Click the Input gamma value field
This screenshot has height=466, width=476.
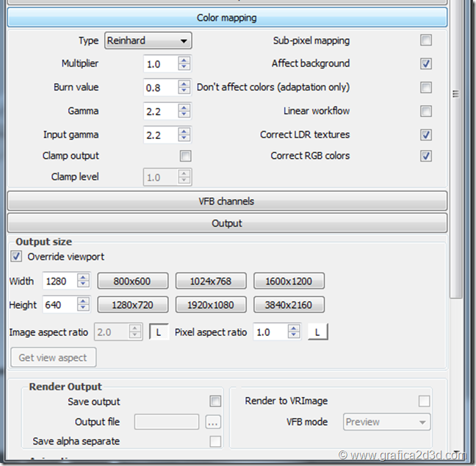point(160,135)
